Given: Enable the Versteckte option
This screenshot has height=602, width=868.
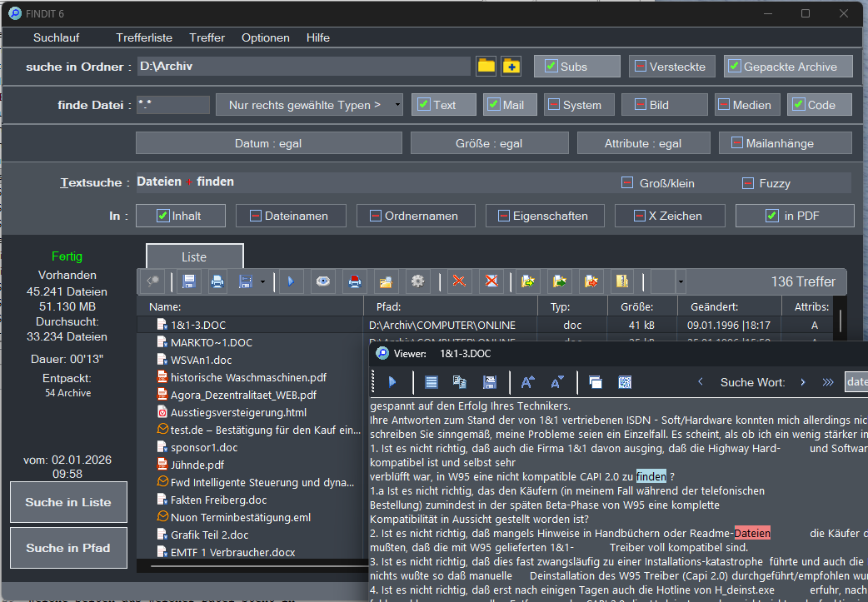Looking at the screenshot, I should 640,67.
